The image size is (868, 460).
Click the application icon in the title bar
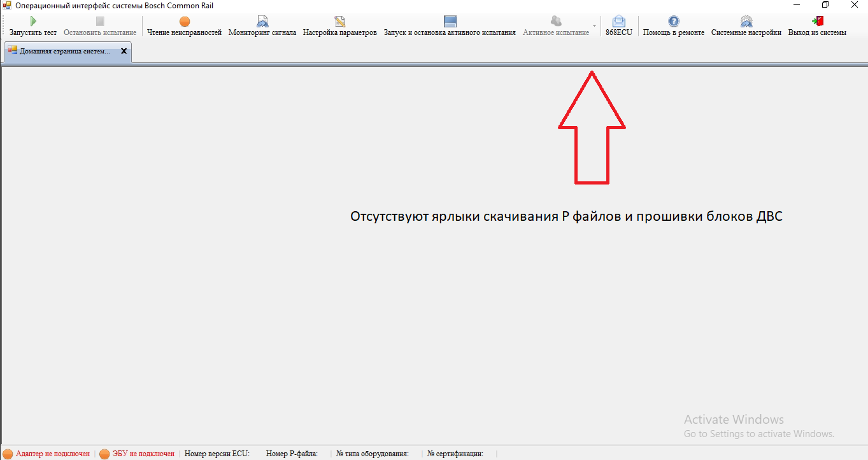pyautogui.click(x=7, y=5)
